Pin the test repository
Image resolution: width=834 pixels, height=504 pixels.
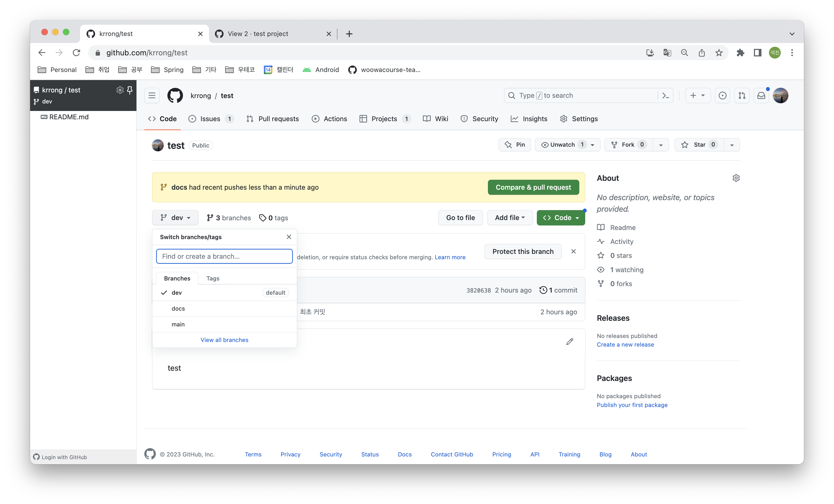click(x=515, y=145)
